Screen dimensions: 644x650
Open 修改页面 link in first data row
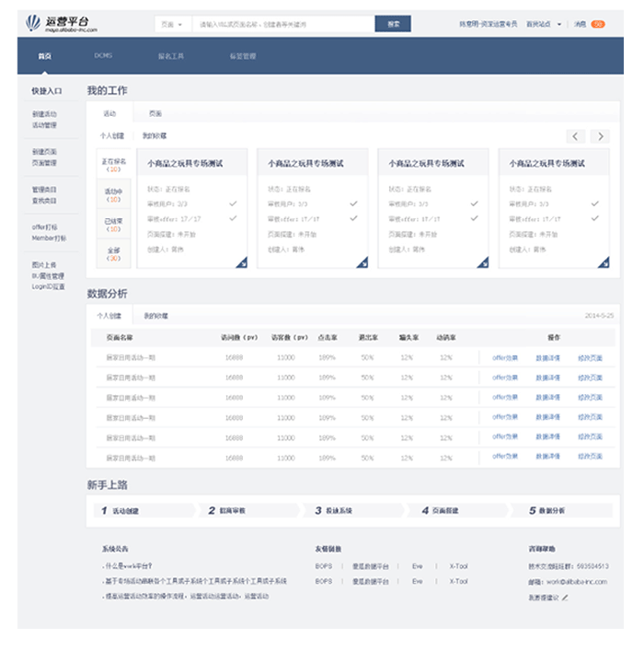590,358
